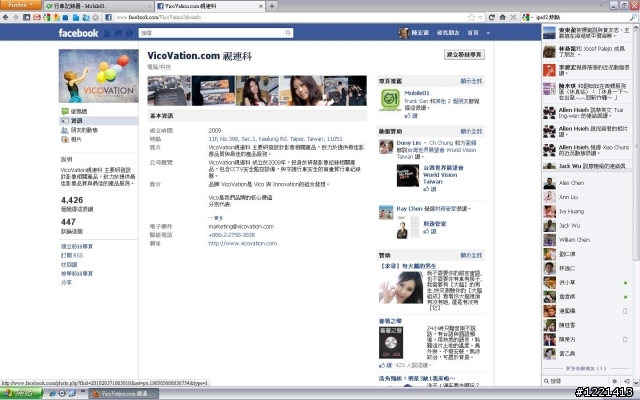Click the RSS subscribe link in sidebar
The height and width of the screenshot is (400, 640).
[72, 256]
